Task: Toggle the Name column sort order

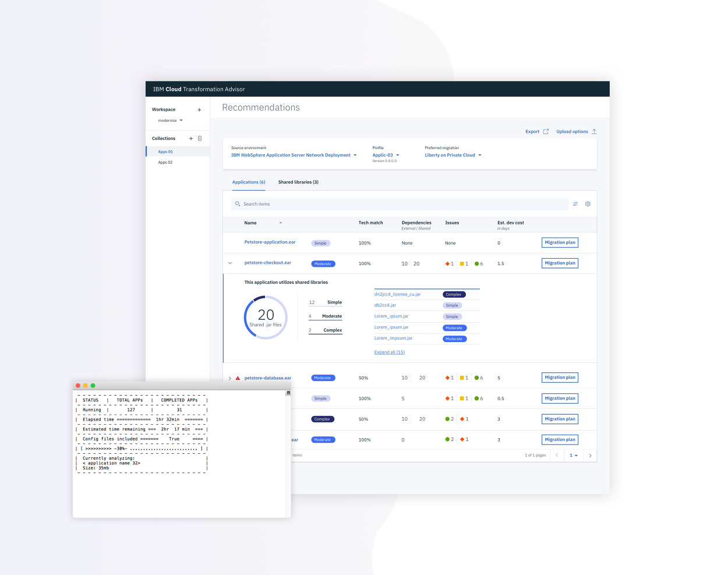Action: 280,223
